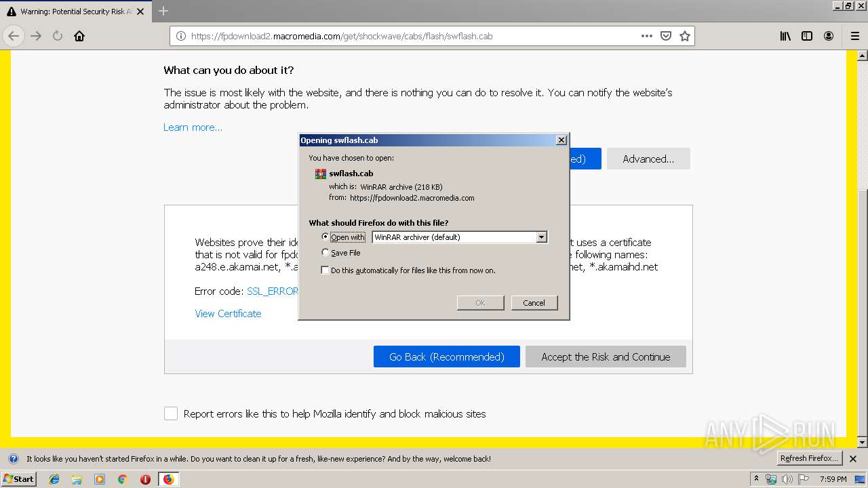
Task: Launch Internet Explorer from taskbar
Action: (54, 479)
